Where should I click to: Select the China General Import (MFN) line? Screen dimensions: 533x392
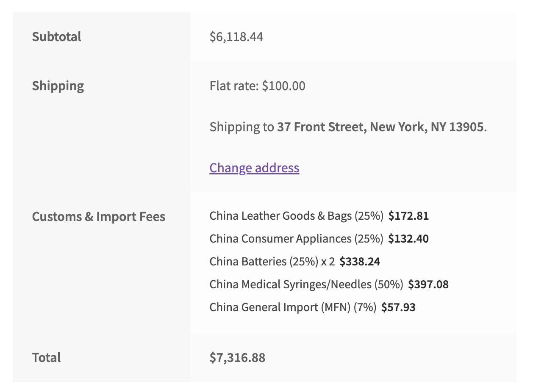313,307
